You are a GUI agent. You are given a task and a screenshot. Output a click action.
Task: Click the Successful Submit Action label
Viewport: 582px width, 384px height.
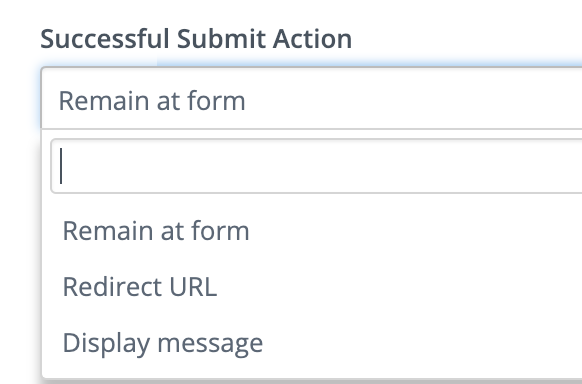click(196, 39)
